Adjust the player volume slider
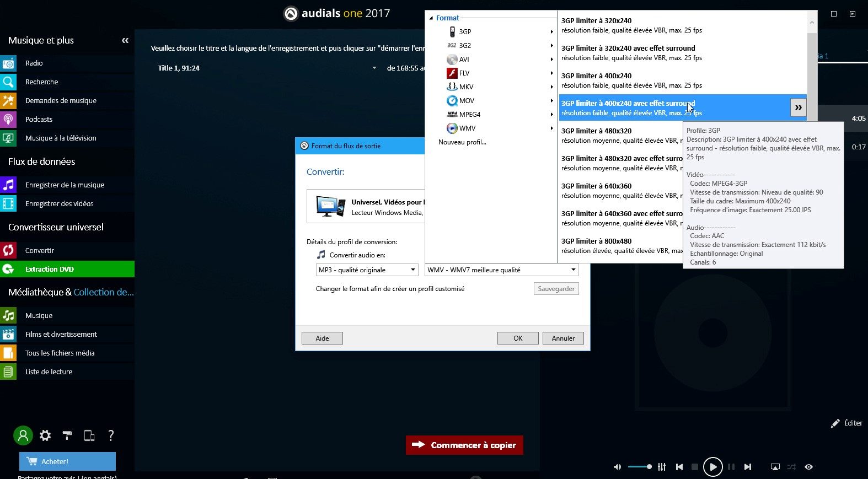868x479 pixels. pos(640,467)
